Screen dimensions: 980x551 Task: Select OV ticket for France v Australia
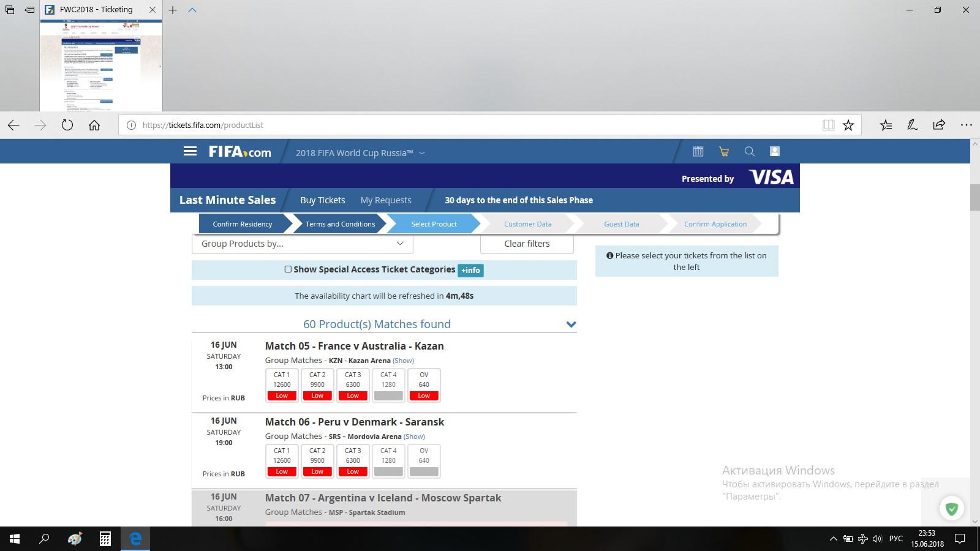pyautogui.click(x=424, y=385)
